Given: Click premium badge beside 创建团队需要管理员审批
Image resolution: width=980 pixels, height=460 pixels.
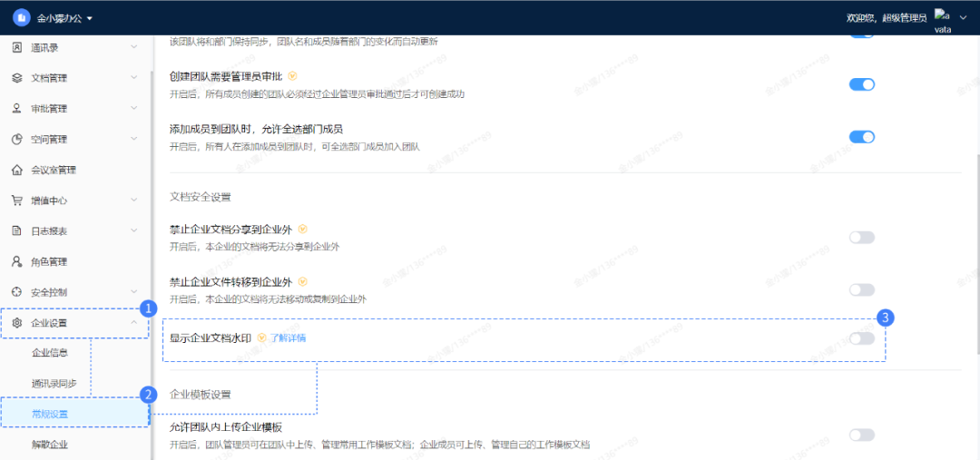Looking at the screenshot, I should [x=292, y=76].
